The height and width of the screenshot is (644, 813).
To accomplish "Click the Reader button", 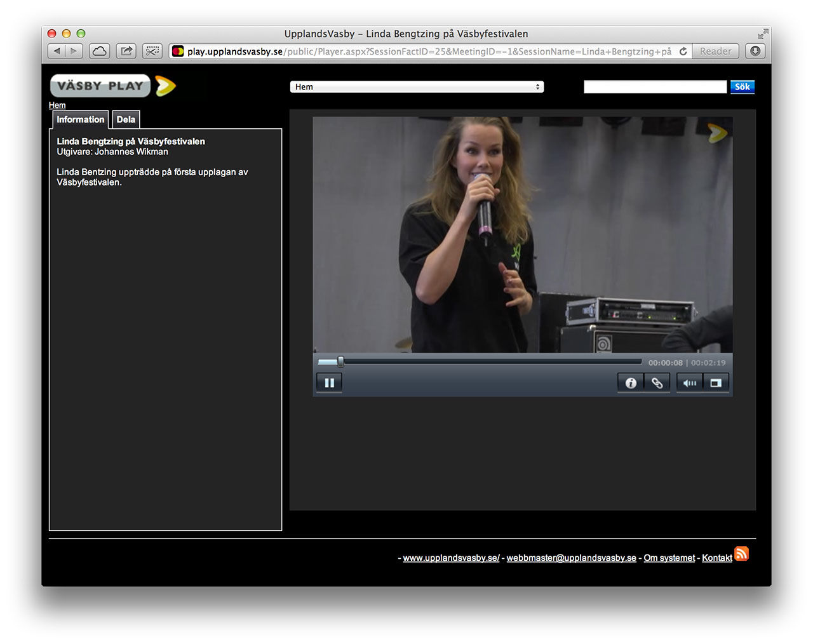I will point(716,51).
